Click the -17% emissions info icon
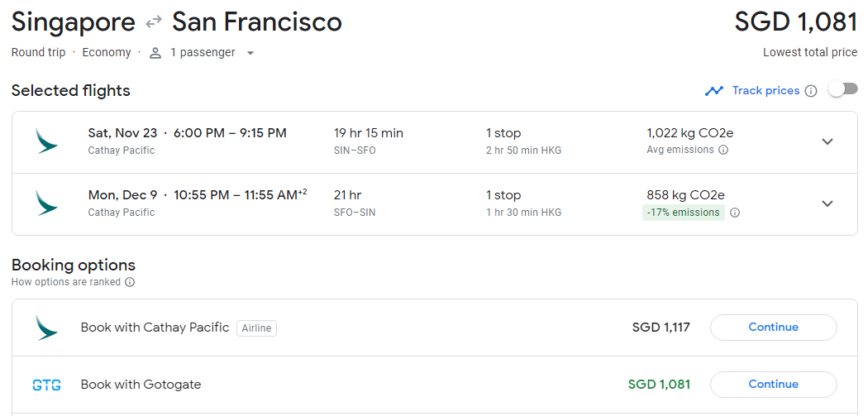The width and height of the screenshot is (868, 416). point(735,213)
